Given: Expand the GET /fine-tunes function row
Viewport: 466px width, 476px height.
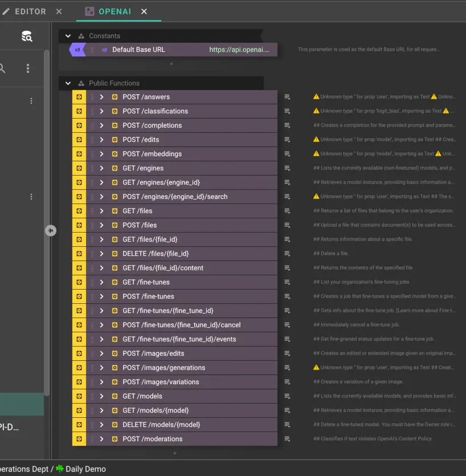Looking at the screenshot, I should 101,282.
